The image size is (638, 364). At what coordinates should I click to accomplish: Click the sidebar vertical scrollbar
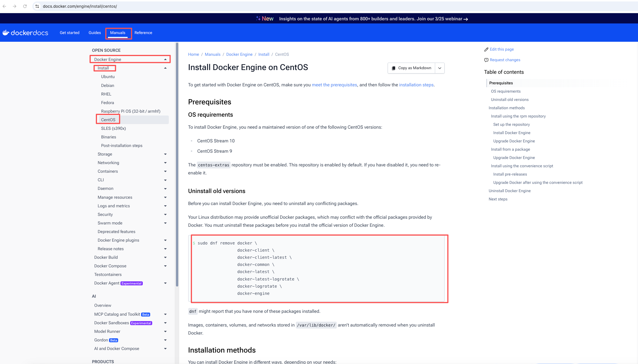click(x=177, y=164)
